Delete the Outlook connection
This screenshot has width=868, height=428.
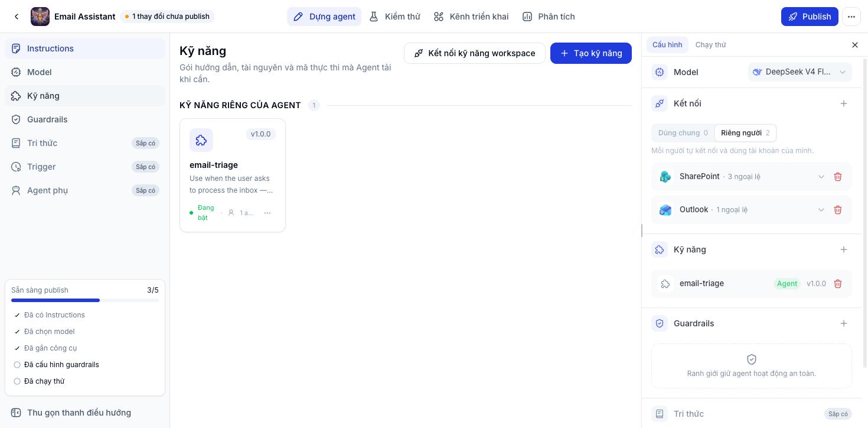(x=838, y=210)
